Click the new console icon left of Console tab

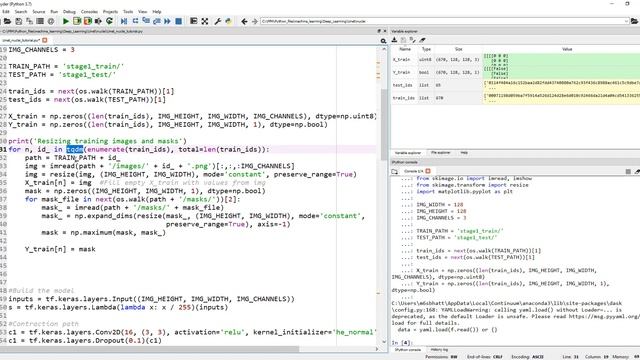395,172
